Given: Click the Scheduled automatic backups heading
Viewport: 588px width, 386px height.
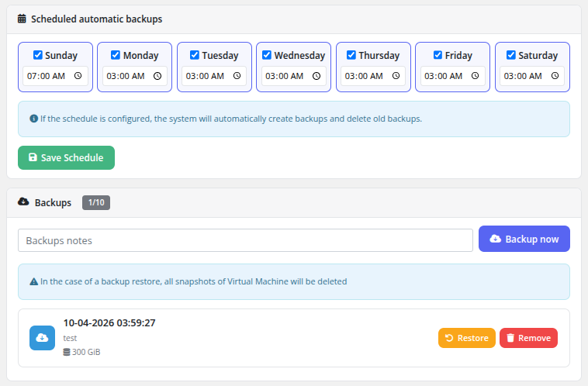Looking at the screenshot, I should (97, 19).
